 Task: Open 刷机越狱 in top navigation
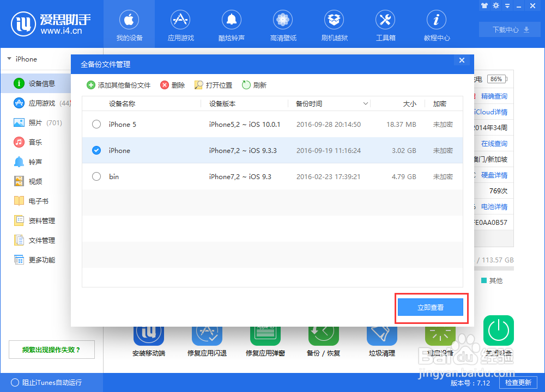point(335,24)
